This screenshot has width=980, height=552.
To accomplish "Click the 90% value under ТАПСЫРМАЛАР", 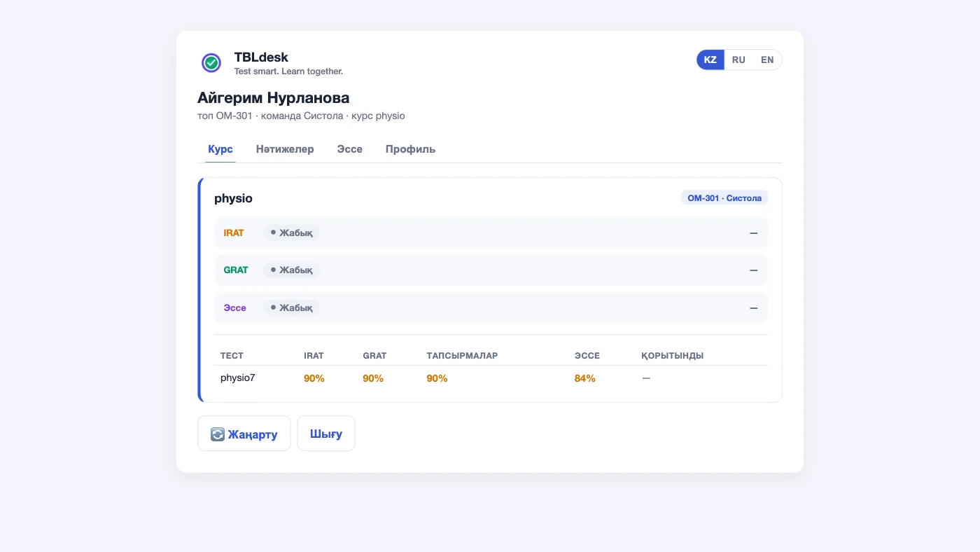I will (437, 378).
